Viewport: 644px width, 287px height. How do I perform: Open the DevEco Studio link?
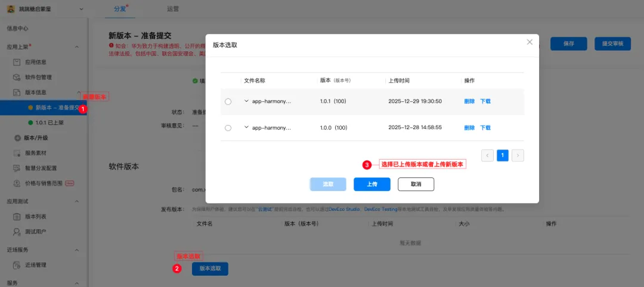click(345, 209)
